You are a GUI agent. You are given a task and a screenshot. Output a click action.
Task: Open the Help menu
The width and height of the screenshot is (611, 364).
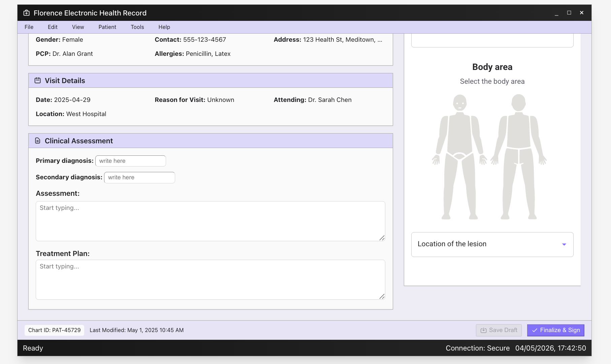pyautogui.click(x=164, y=27)
